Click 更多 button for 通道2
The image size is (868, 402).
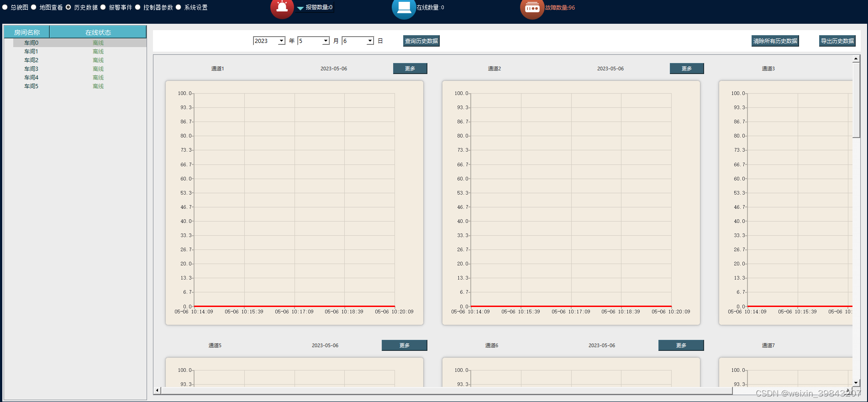687,69
